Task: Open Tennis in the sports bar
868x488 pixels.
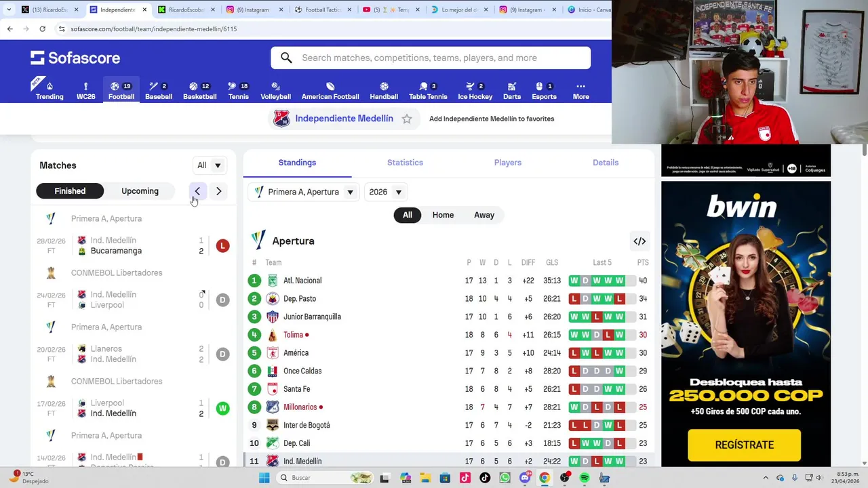Action: (238, 90)
